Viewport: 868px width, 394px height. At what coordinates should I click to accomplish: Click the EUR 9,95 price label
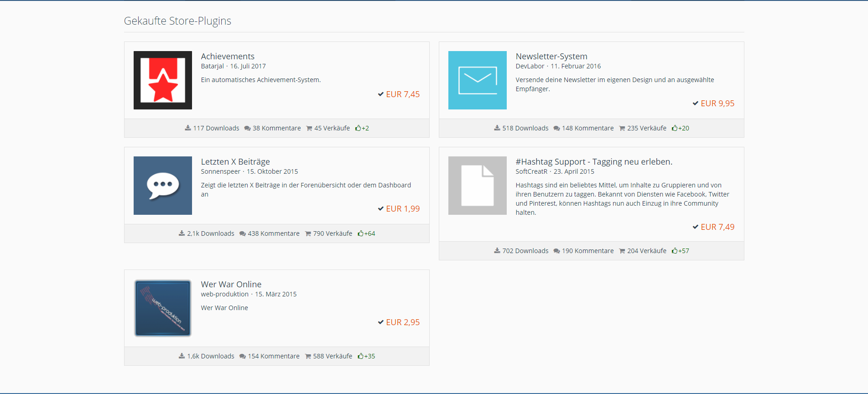[717, 104]
